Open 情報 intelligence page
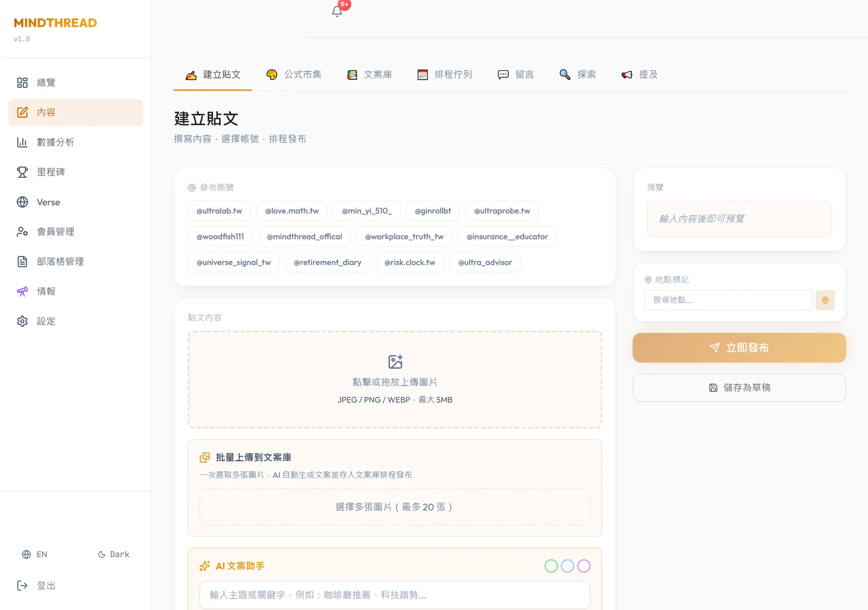Viewport: 868px width, 610px height. [75, 291]
